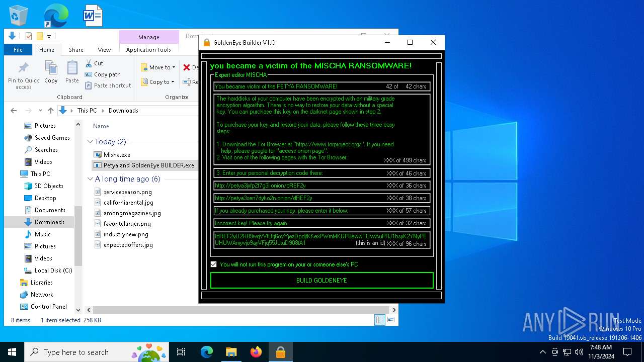Image resolution: width=644 pixels, height=362 pixels.
Task: Switch to the Share ribbon tab
Action: click(x=76, y=50)
